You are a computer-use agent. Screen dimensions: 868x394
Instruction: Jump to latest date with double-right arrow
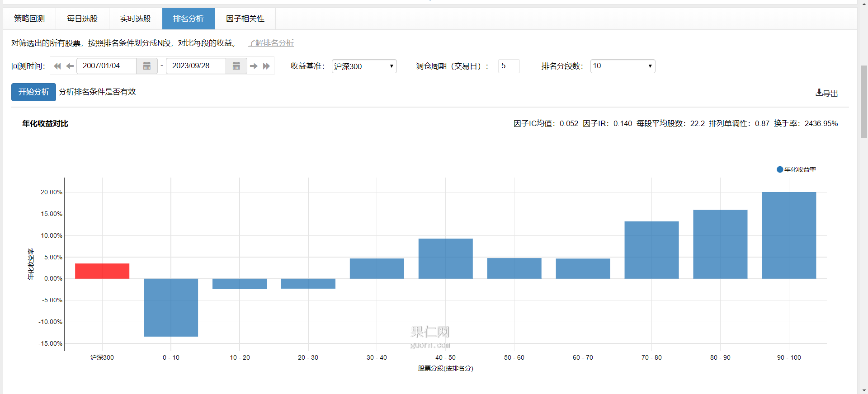click(x=266, y=66)
